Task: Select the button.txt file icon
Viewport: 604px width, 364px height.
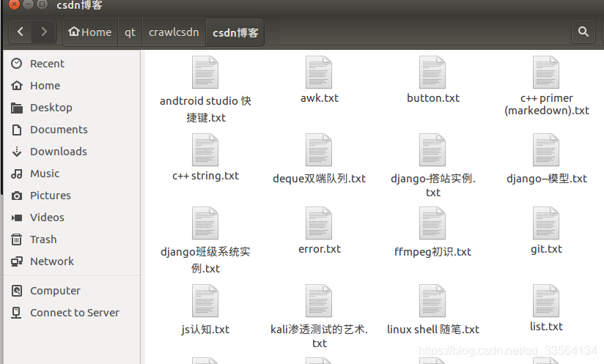Action: (432, 73)
